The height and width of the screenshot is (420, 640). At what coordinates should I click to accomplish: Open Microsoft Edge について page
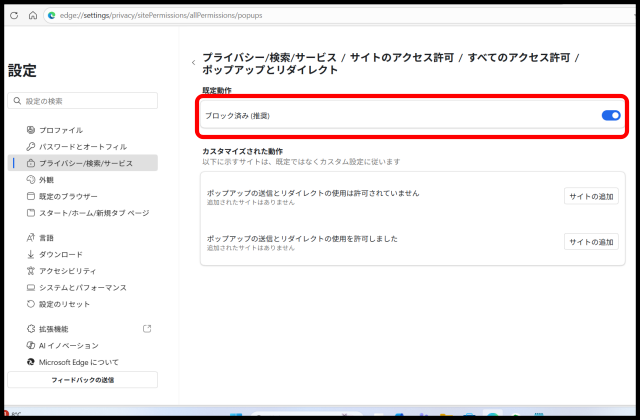click(82, 362)
